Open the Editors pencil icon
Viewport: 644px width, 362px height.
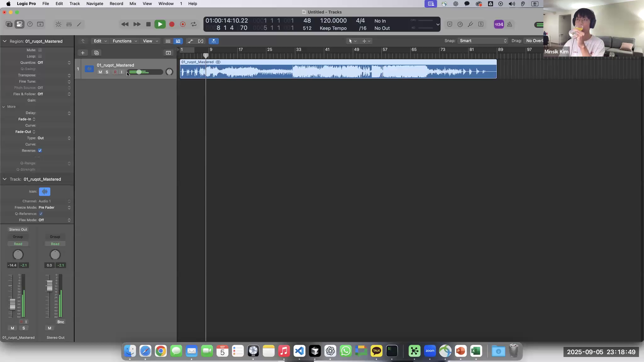(79, 24)
